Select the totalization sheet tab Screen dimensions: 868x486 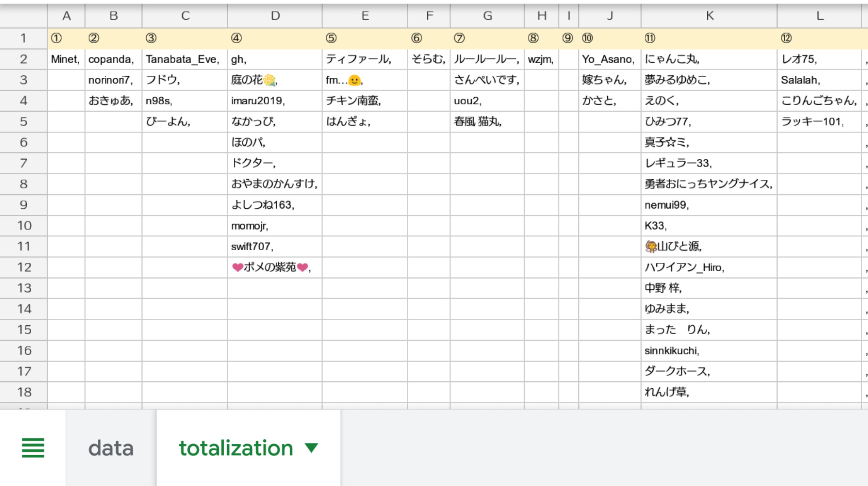(236, 448)
